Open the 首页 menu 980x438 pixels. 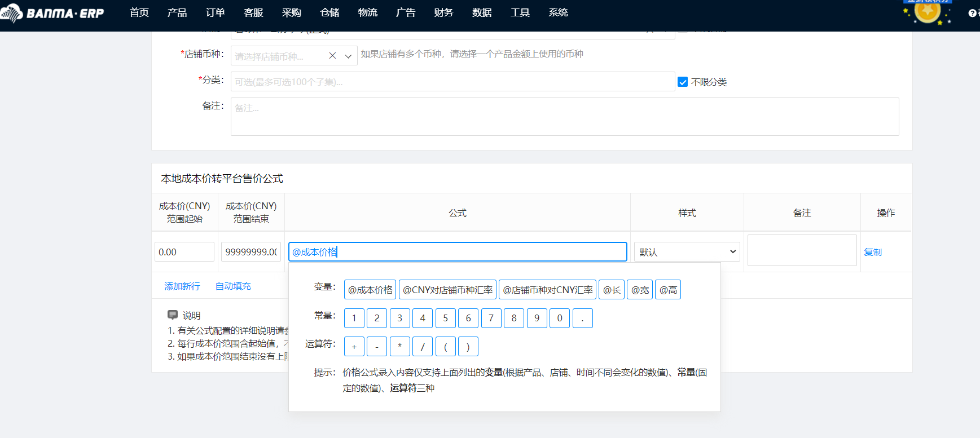(x=139, y=12)
